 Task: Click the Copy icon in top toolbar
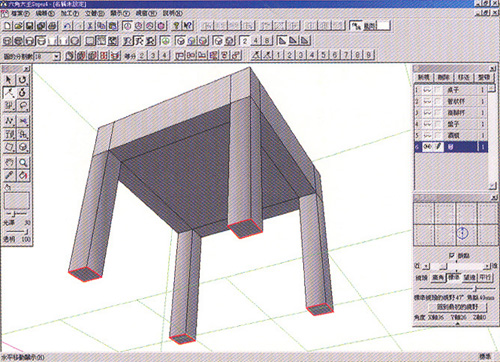click(x=101, y=26)
